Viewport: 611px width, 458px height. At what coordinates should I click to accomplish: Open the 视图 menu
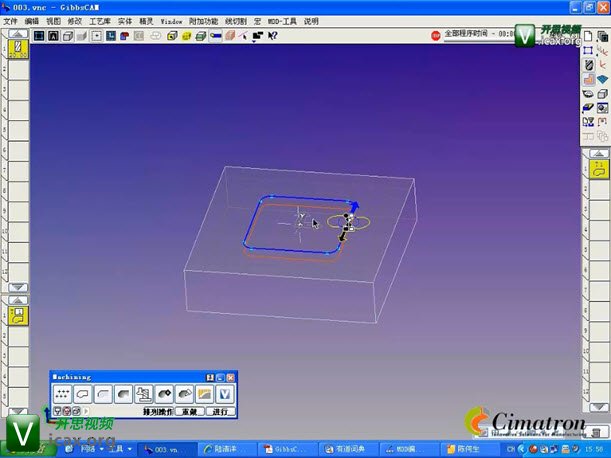(x=53, y=21)
